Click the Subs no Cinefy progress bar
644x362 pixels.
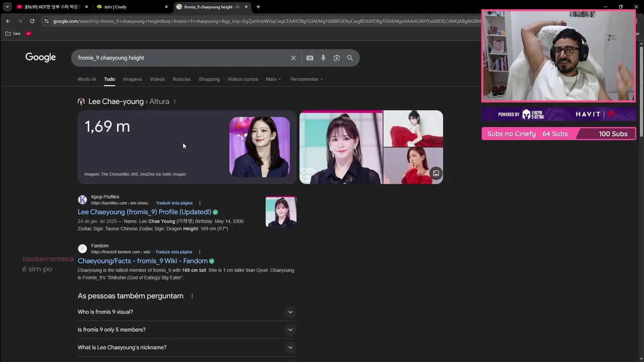coord(558,134)
